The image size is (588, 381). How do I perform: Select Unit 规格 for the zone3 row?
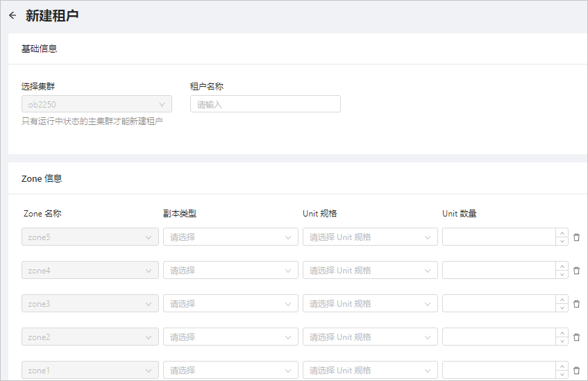pyautogui.click(x=370, y=303)
